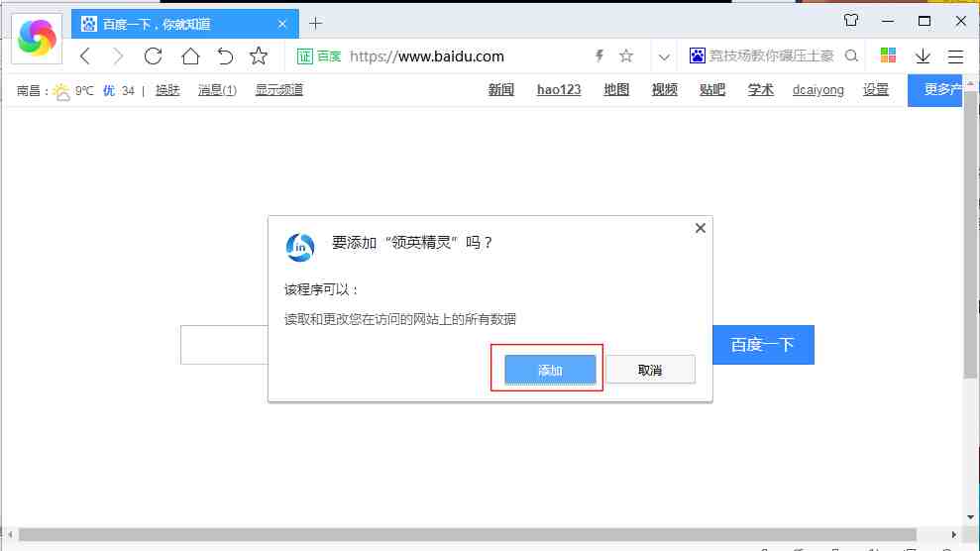Click the 取消 button in dialog
The width and height of the screenshot is (980, 551).
(x=650, y=370)
